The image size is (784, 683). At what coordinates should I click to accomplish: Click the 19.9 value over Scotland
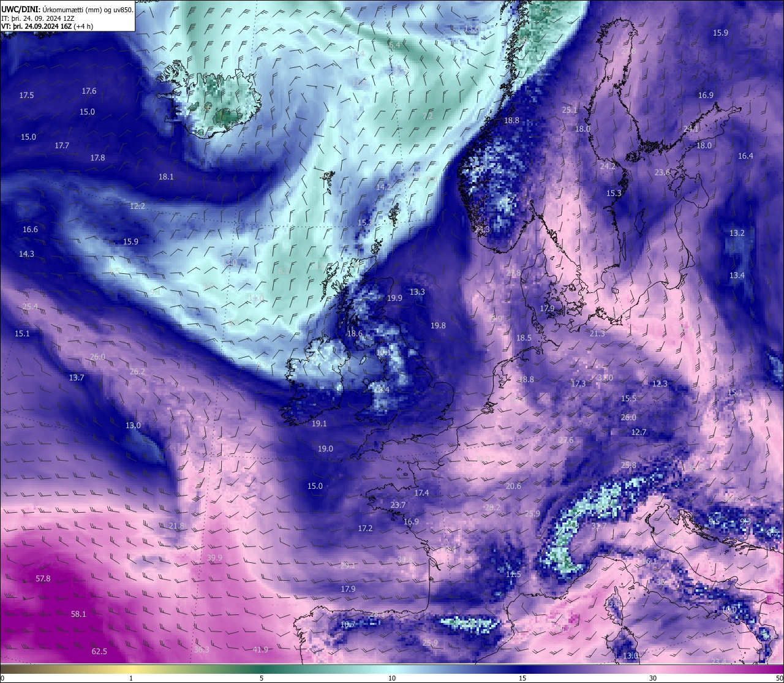click(394, 298)
